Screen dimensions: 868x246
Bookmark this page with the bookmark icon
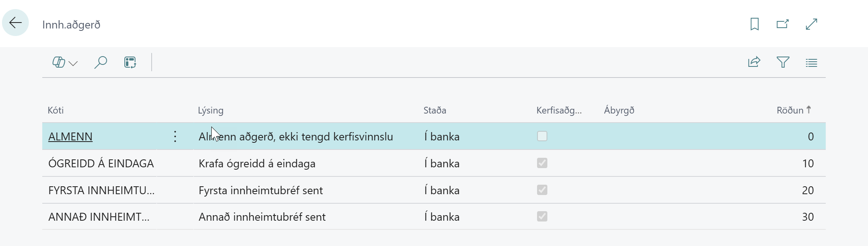(x=754, y=24)
